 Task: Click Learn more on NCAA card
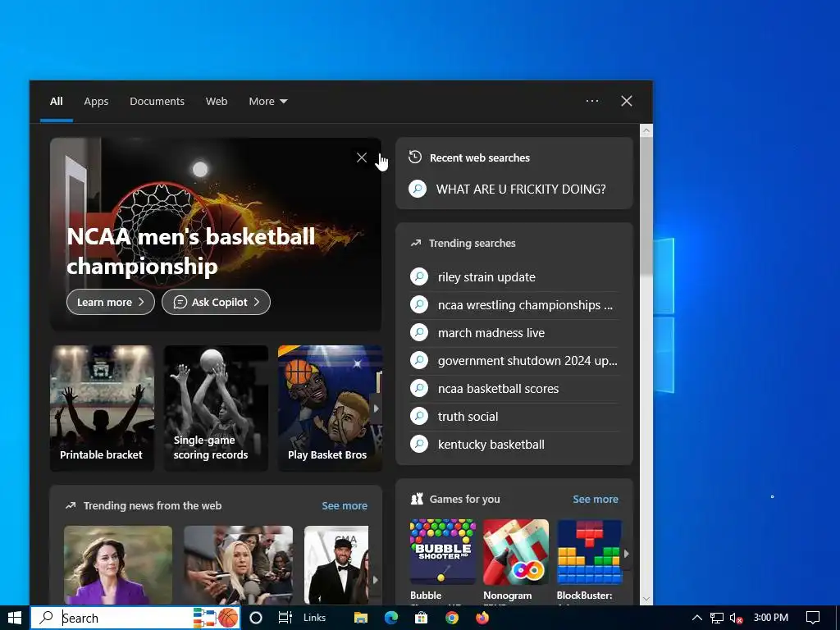(111, 302)
